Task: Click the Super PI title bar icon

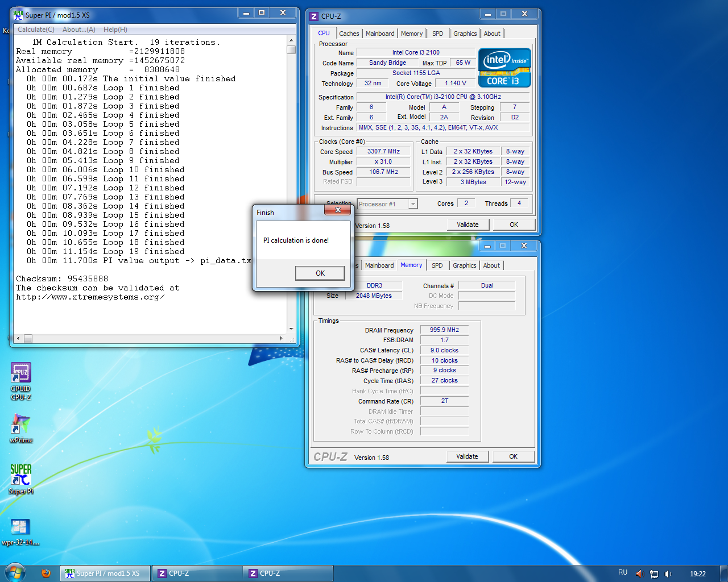Action: click(x=18, y=15)
